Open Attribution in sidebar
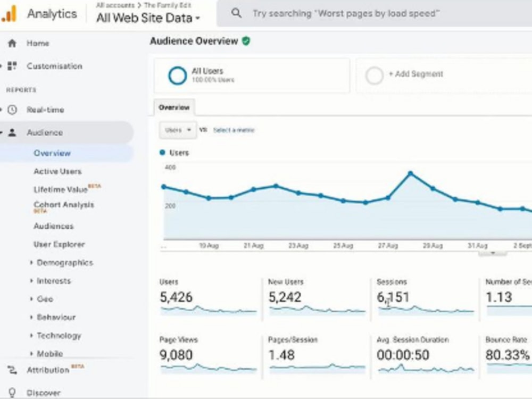The height and width of the screenshot is (399, 532). click(x=48, y=370)
